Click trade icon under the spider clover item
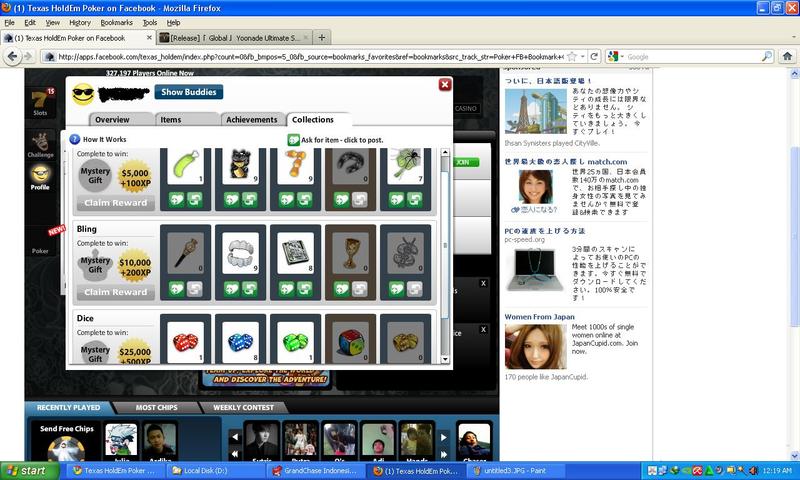 click(415, 199)
